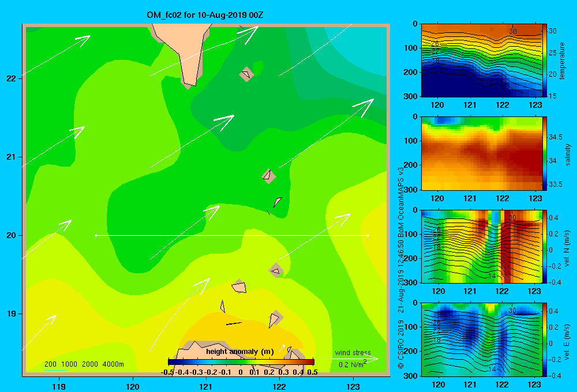This screenshot has height=392, width=577.
Task: Click latitude label 22 on main map
Action: click(x=11, y=78)
